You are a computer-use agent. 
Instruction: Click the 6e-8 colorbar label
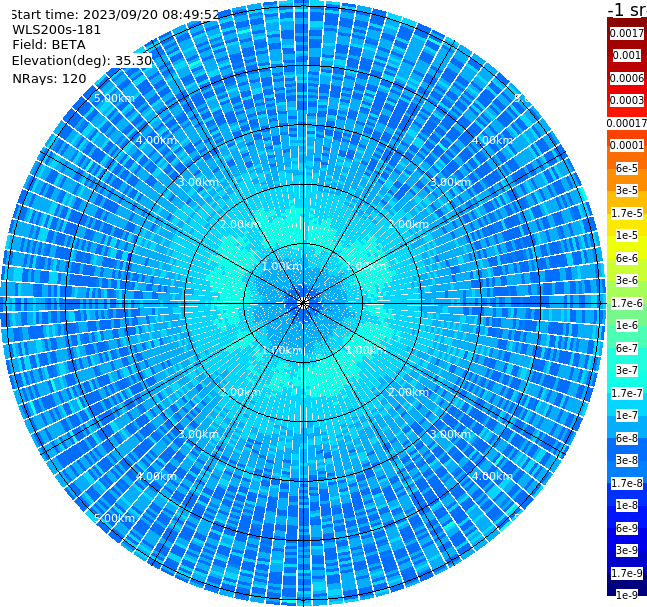click(627, 438)
